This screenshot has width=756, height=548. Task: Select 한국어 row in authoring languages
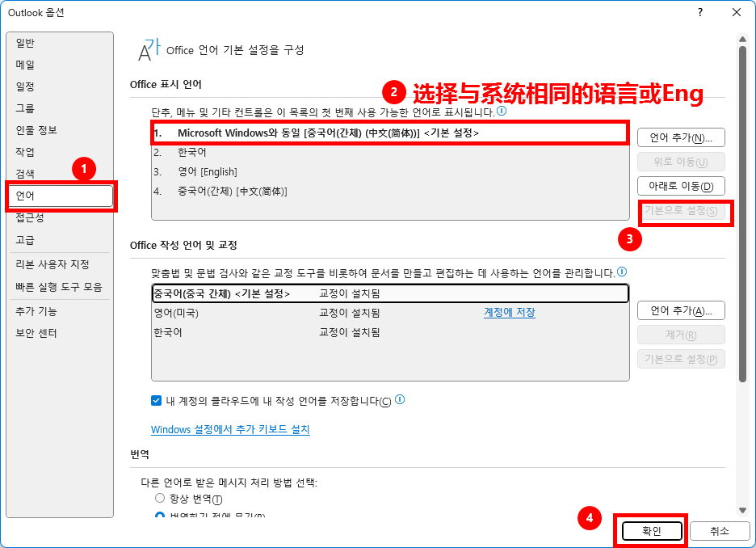coord(390,332)
